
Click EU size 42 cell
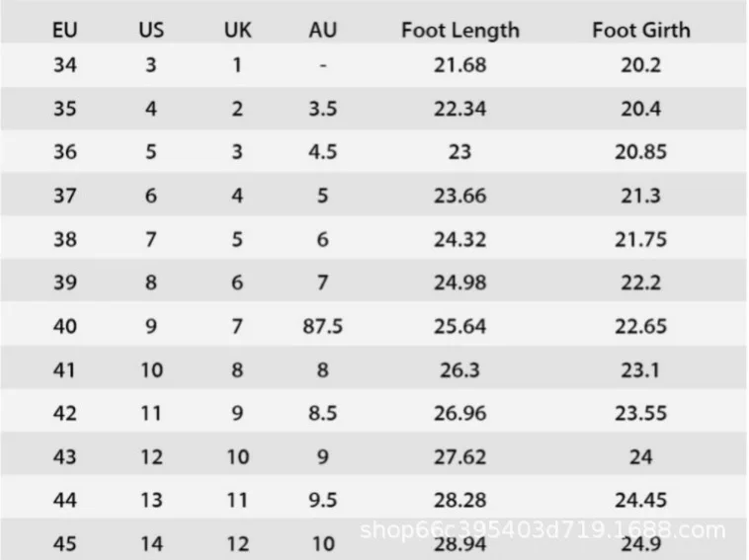[x=64, y=413]
